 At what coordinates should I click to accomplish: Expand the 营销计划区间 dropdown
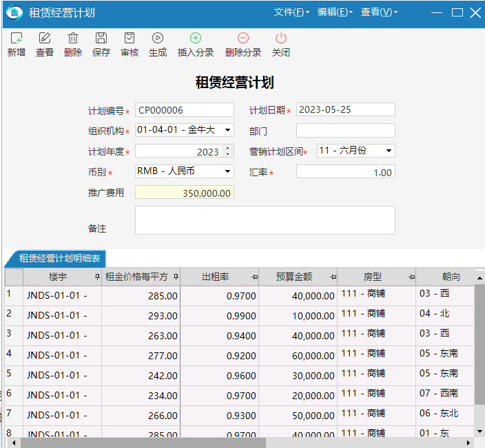click(x=389, y=151)
